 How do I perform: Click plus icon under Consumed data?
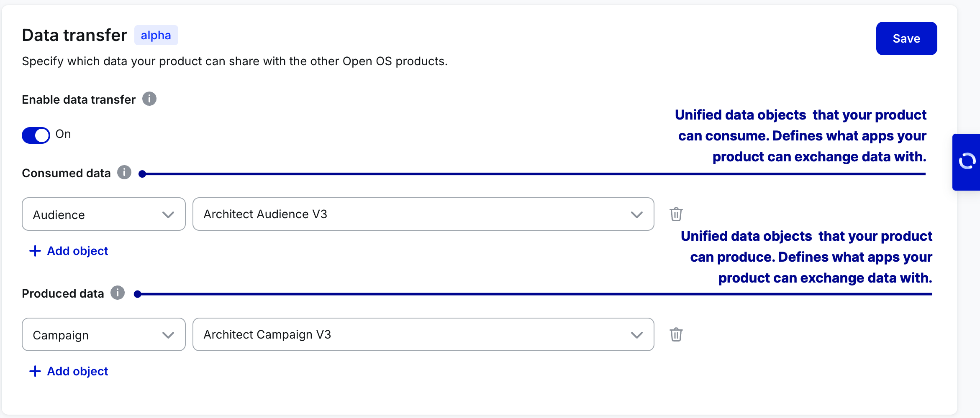point(35,251)
